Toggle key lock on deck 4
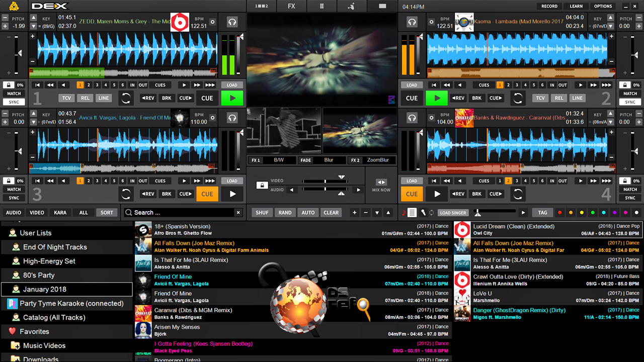Viewport: 644px width, 362px height. pyautogui.click(x=624, y=181)
